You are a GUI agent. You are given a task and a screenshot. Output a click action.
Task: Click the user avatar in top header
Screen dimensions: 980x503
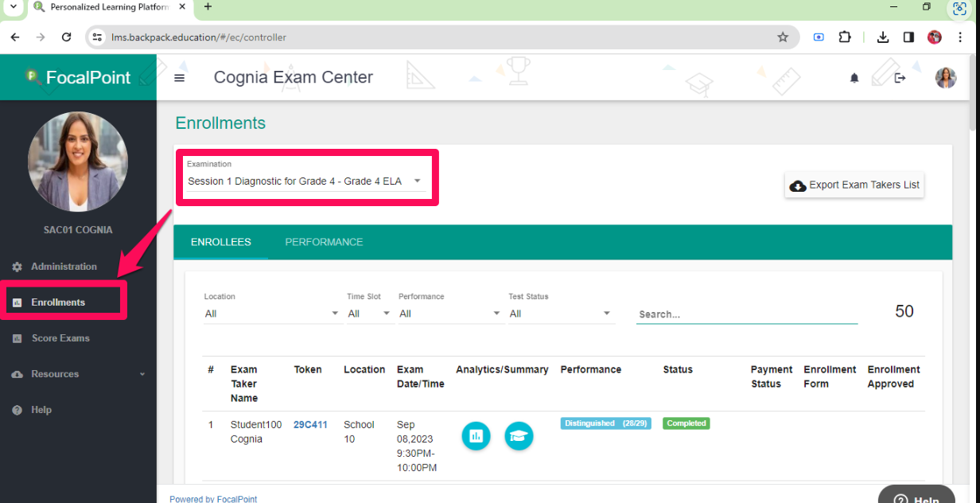coord(946,78)
